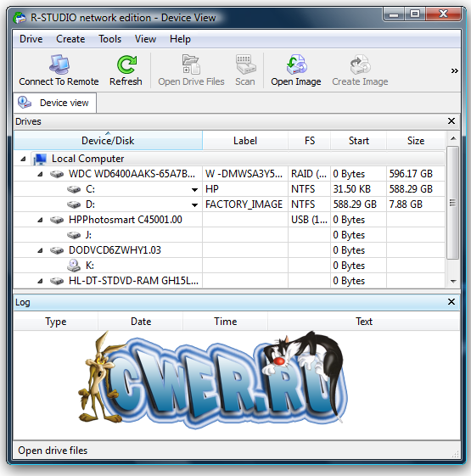
Task: Close the Log panel
Action: click(451, 302)
